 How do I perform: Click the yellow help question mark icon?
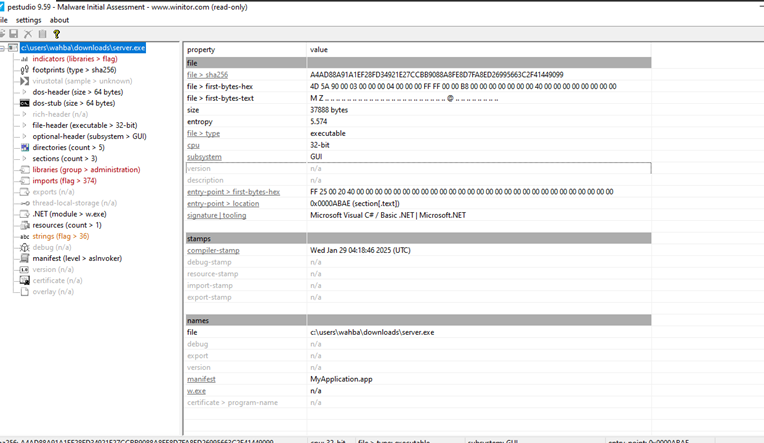pos(57,34)
